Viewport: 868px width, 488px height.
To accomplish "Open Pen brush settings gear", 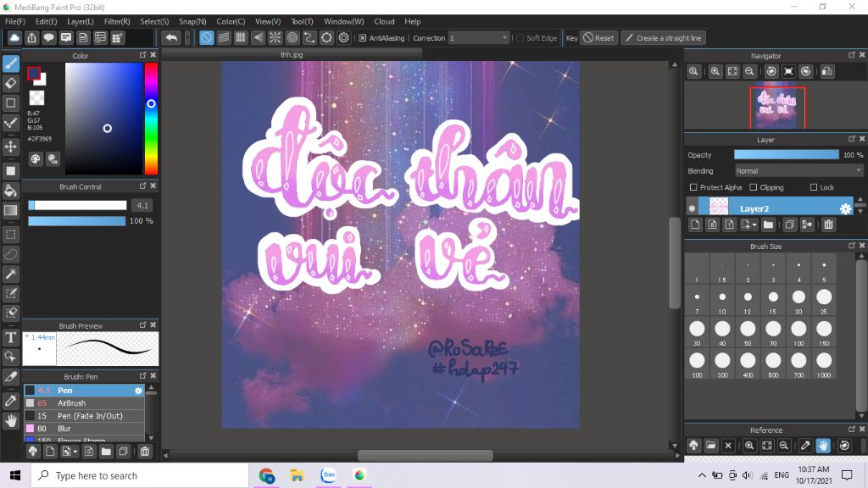I will click(138, 391).
